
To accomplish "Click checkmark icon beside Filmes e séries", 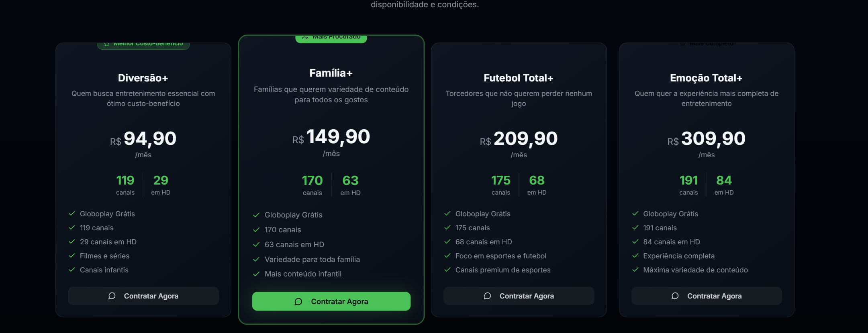I will coord(72,256).
